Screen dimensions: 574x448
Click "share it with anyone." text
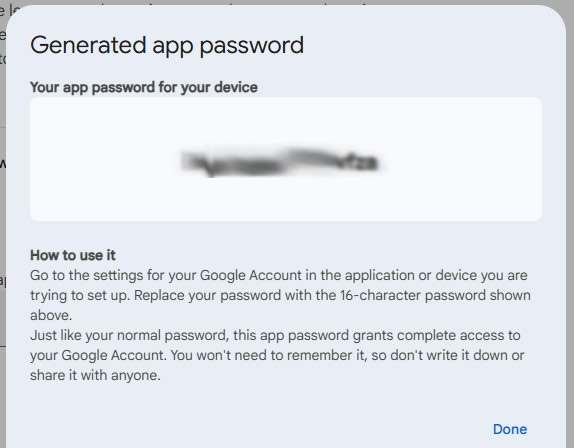[x=95, y=375]
